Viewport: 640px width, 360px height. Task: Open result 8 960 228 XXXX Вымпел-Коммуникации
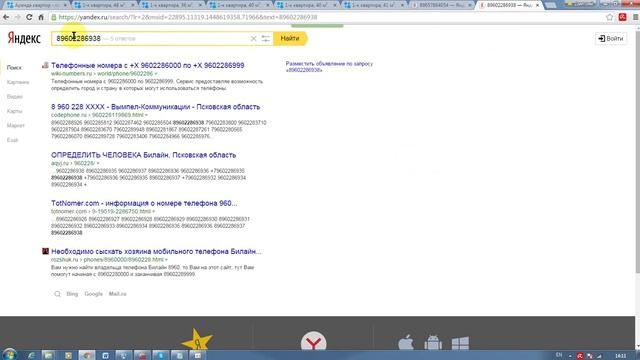tap(156, 107)
